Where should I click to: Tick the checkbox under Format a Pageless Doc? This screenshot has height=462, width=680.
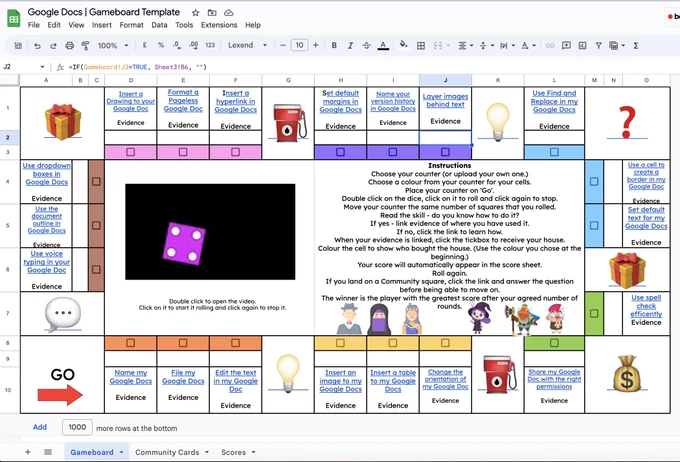pyautogui.click(x=183, y=152)
